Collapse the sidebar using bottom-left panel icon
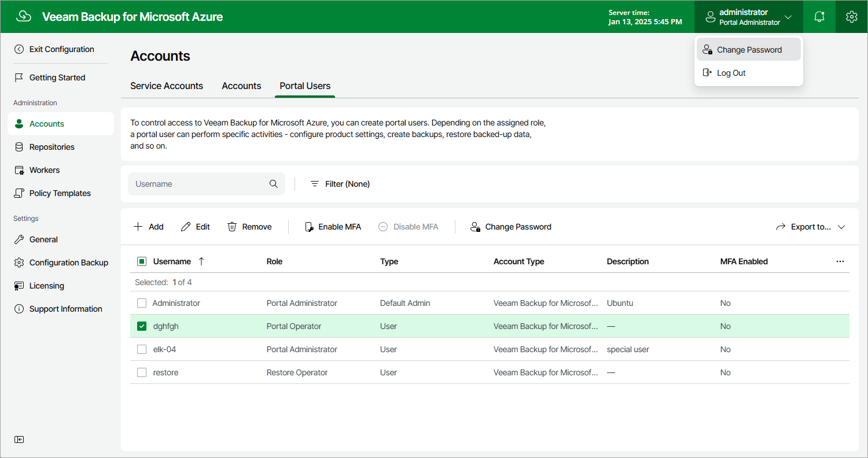868x458 pixels. coord(19,439)
